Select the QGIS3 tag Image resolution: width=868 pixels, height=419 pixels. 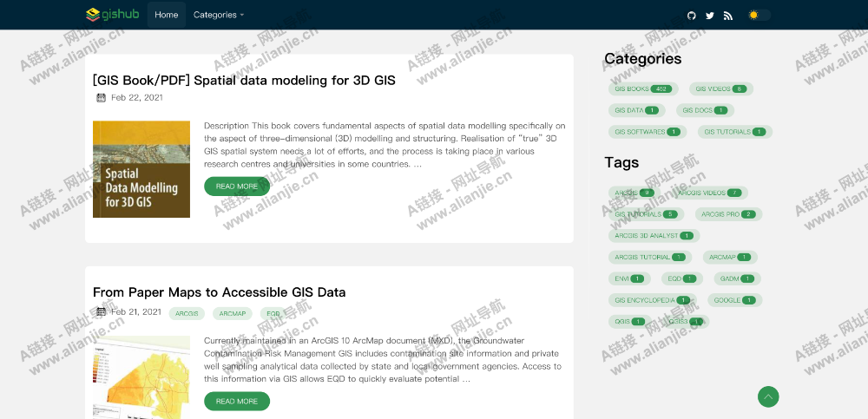coord(686,322)
